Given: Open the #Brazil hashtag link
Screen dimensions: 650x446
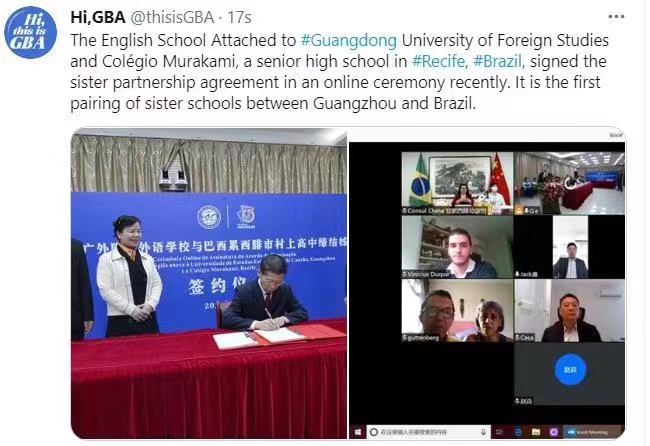Looking at the screenshot, I should [x=499, y=61].
